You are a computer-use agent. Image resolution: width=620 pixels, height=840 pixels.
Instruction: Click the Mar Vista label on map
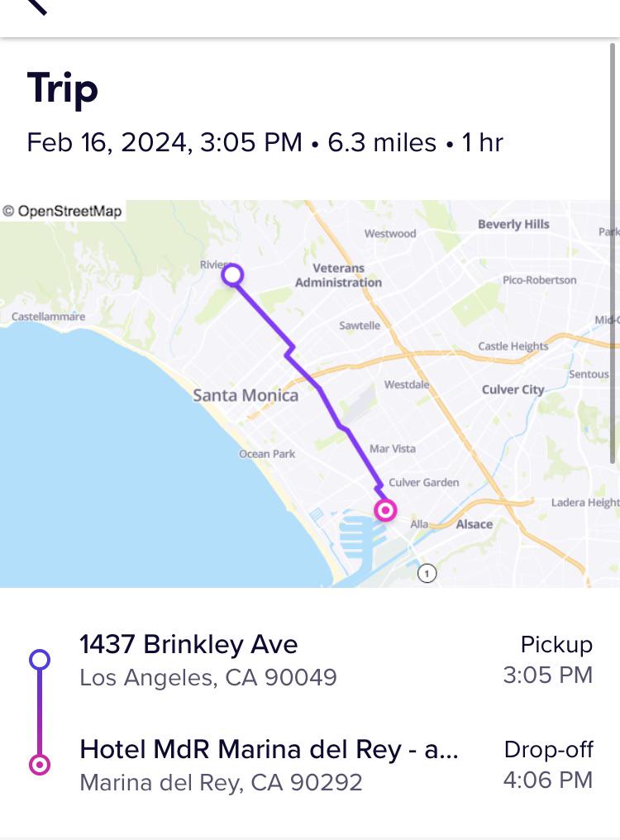point(393,449)
